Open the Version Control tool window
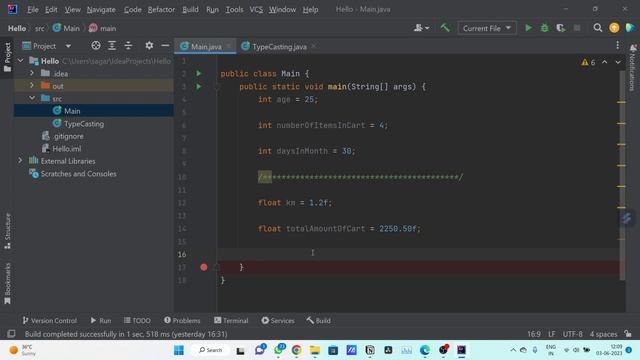 pos(49,320)
